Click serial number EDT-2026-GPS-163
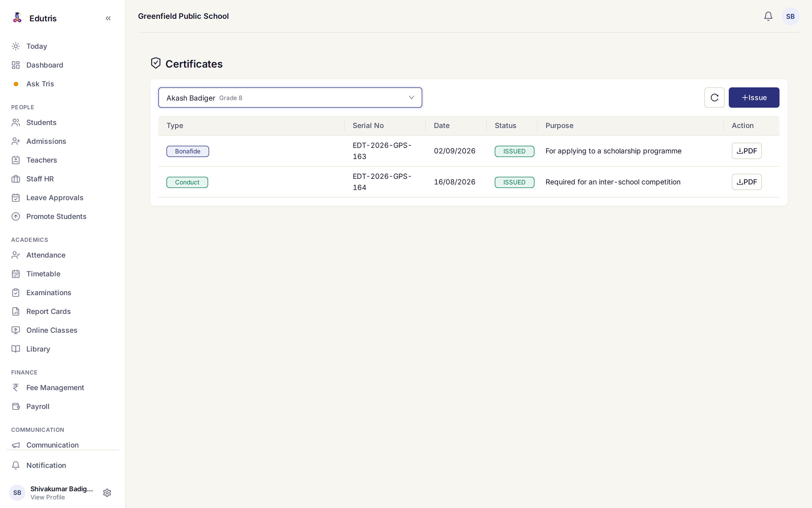 [x=382, y=151]
